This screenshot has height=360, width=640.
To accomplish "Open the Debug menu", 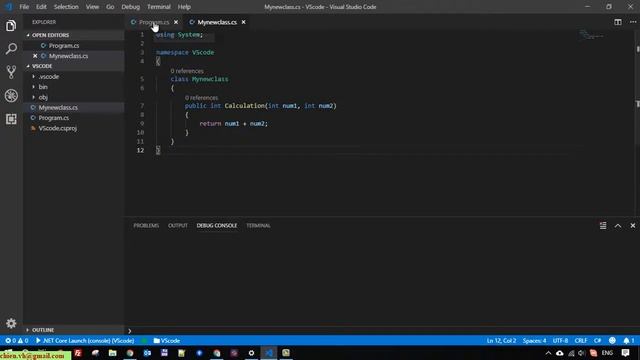I will pos(131,7).
